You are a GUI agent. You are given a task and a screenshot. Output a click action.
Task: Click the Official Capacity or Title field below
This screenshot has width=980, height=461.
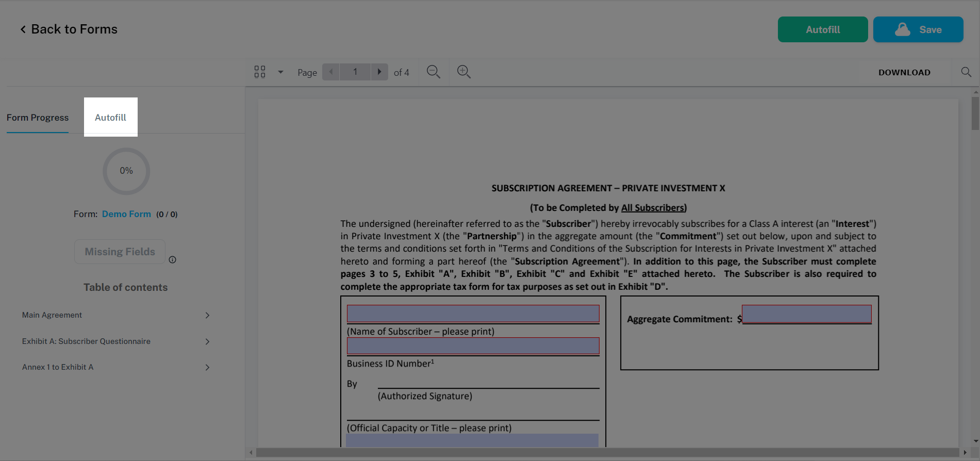point(472,440)
